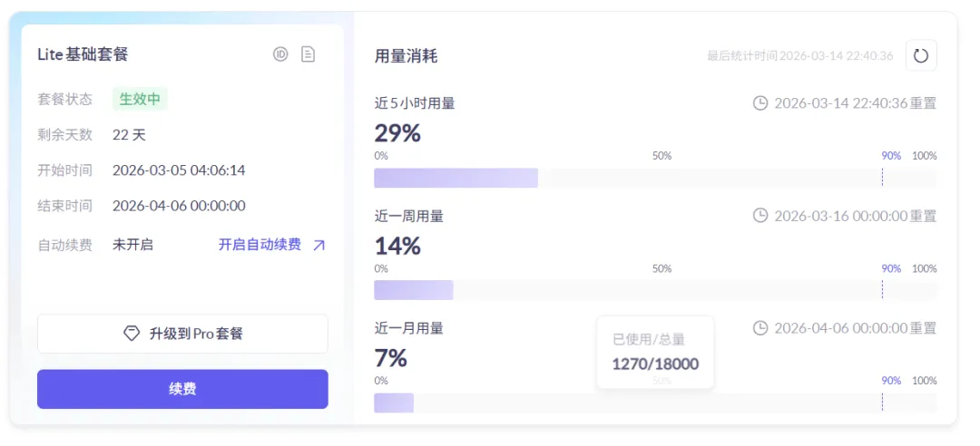Viewport: 980px width, 446px height.
Task: Click the Lite基础套餐 plan title
Action: click(x=83, y=54)
